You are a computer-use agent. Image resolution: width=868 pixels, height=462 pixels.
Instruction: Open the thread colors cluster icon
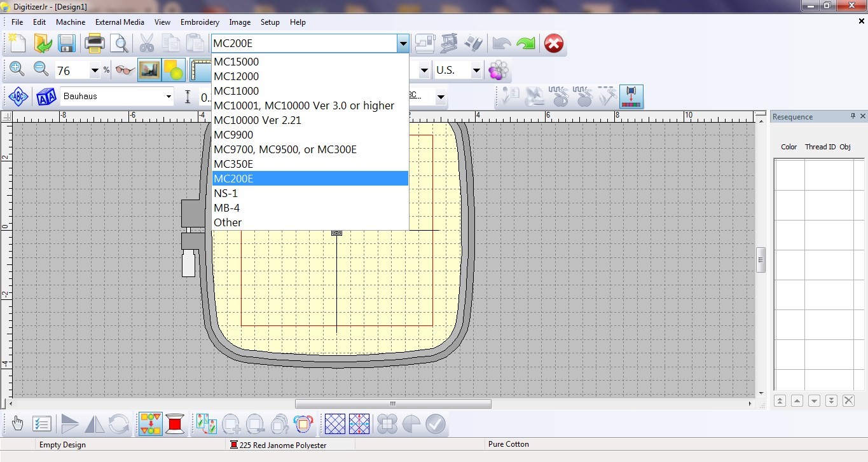tap(499, 70)
